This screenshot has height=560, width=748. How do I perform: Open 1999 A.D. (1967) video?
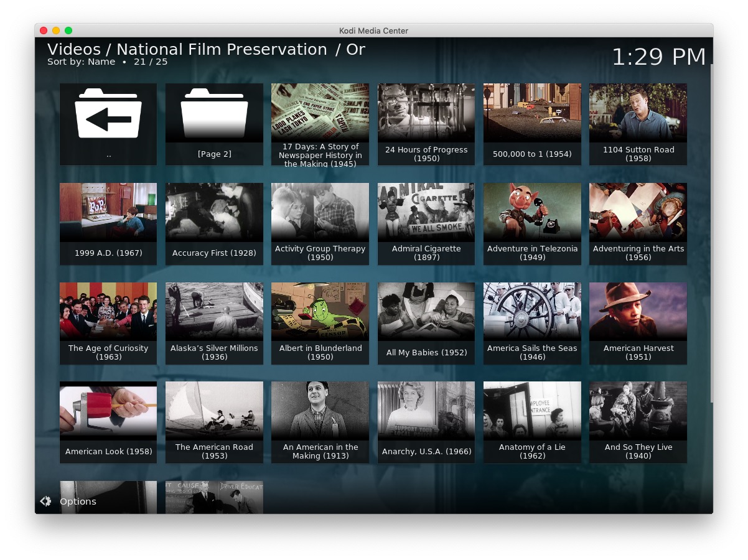point(108,223)
